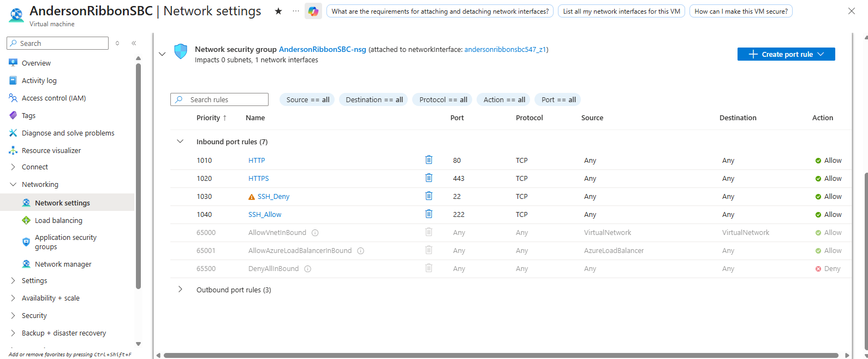868x359 pixels.
Task: Click the Resource visualizer icon
Action: click(13, 150)
